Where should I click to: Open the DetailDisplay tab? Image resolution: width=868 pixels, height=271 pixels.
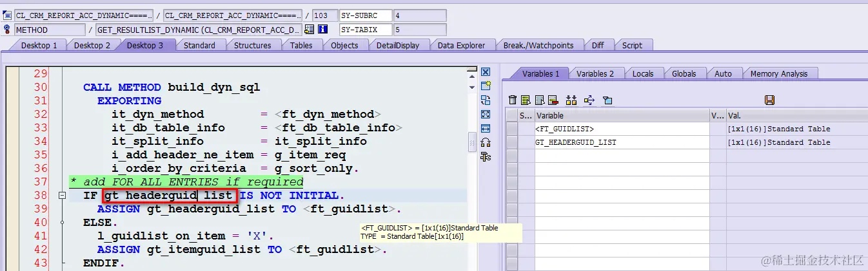[x=398, y=45]
